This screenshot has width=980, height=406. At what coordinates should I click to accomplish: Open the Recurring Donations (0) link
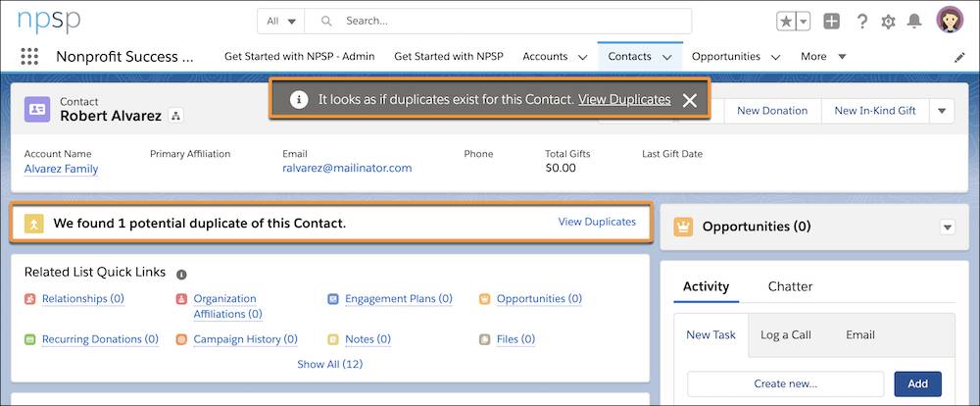click(100, 339)
